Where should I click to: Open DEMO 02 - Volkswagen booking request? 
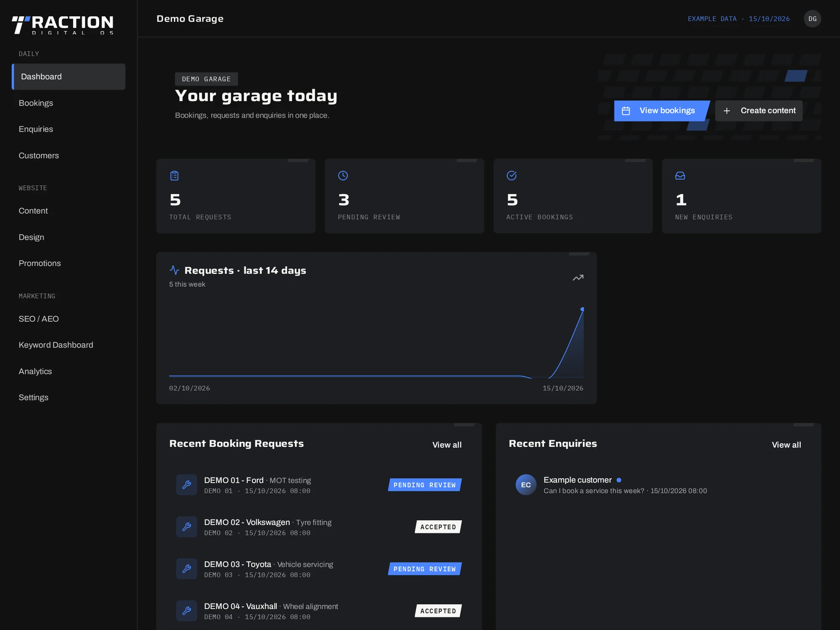pyautogui.click(x=319, y=527)
